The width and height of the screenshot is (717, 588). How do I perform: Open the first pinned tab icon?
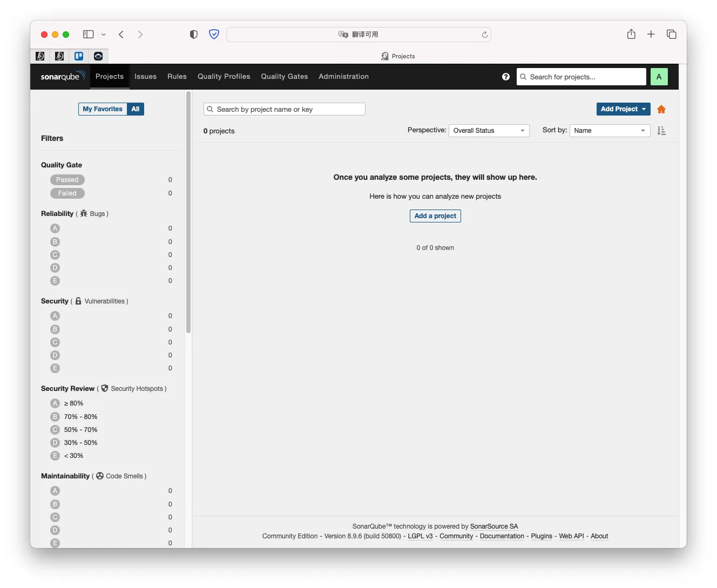(x=40, y=56)
